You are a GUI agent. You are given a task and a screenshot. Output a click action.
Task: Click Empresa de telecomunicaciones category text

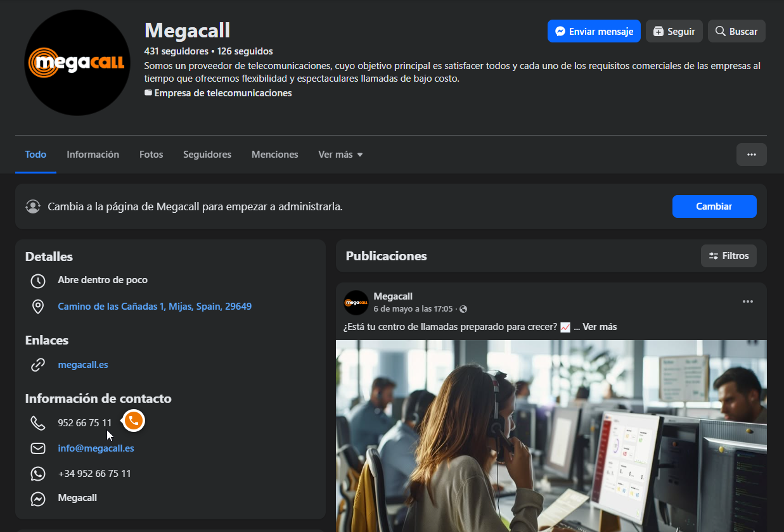[x=223, y=93]
